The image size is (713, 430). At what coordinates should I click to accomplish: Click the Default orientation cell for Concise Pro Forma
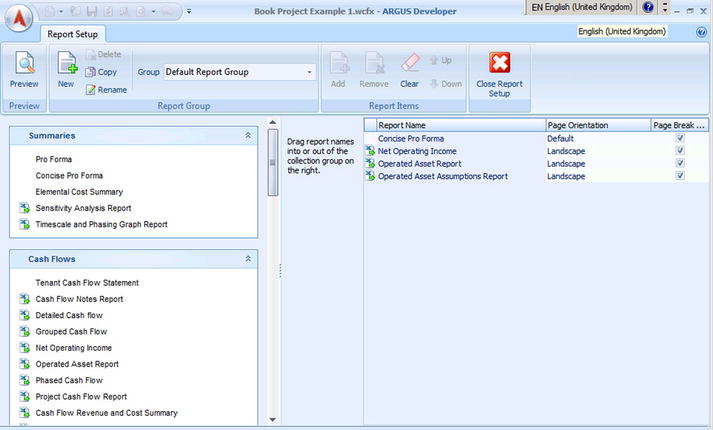click(598, 138)
